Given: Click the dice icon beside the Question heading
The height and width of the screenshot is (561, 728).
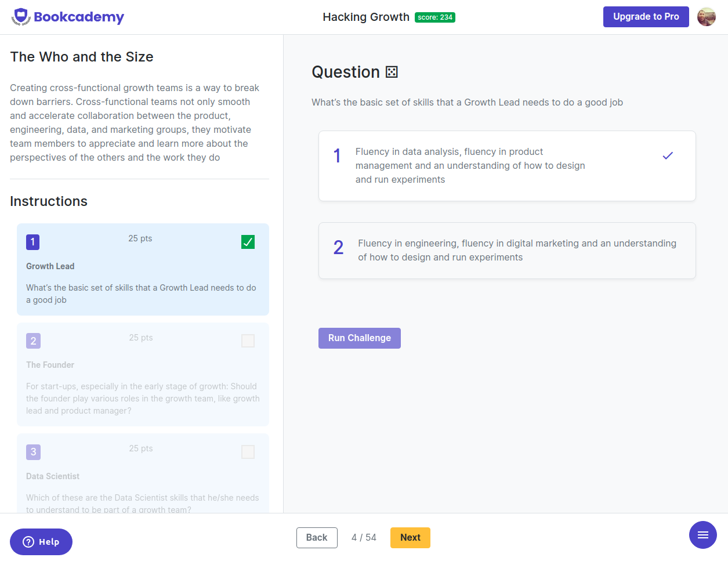Looking at the screenshot, I should 392,71.
